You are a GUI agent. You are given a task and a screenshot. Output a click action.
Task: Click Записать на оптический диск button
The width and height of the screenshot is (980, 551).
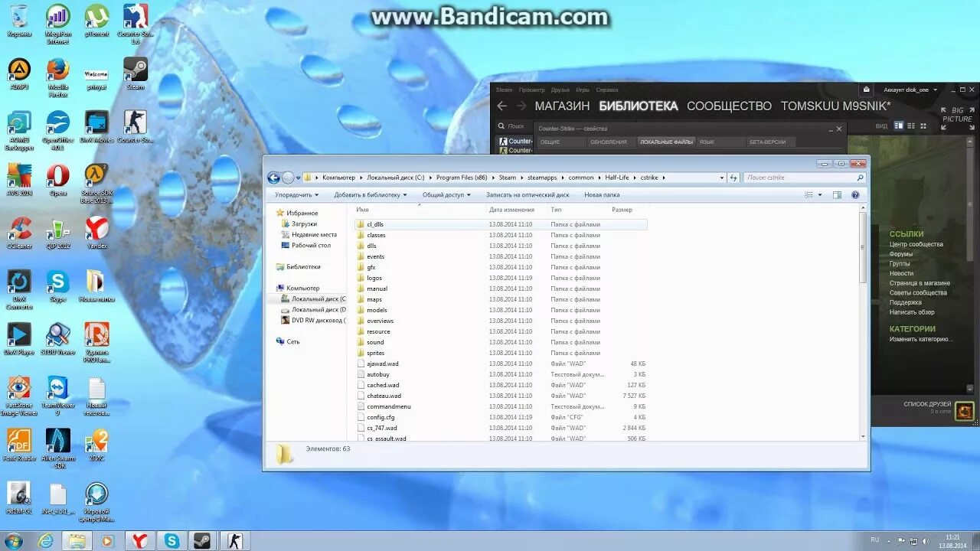(528, 195)
